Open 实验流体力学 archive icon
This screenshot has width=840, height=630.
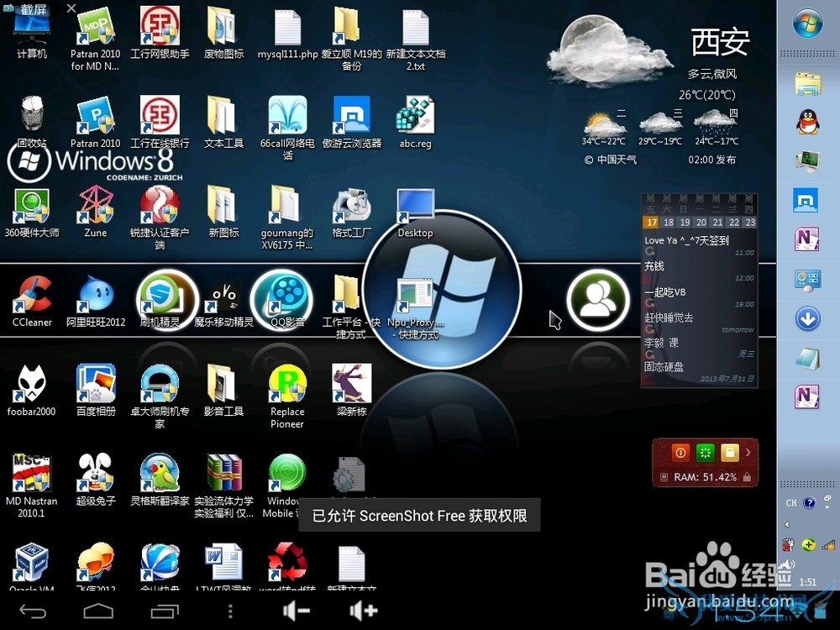click(223, 486)
